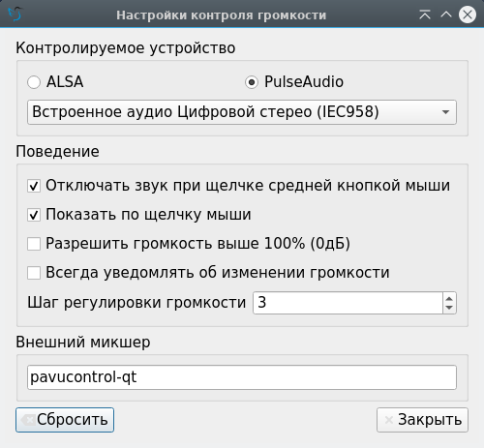Select the ALSA radio button
Screen dimensions: 484x448
(34, 82)
